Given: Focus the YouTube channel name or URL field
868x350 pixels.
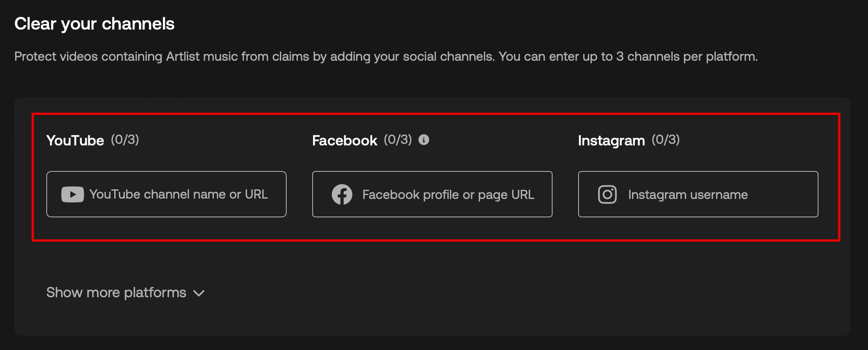Looking at the screenshot, I should [x=166, y=194].
